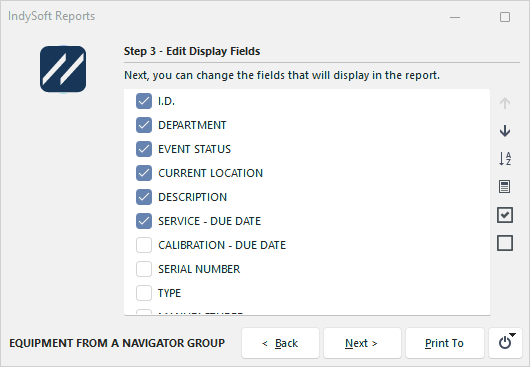Select the DEPARTMENT label text
This screenshot has width=530, height=367.
(192, 125)
